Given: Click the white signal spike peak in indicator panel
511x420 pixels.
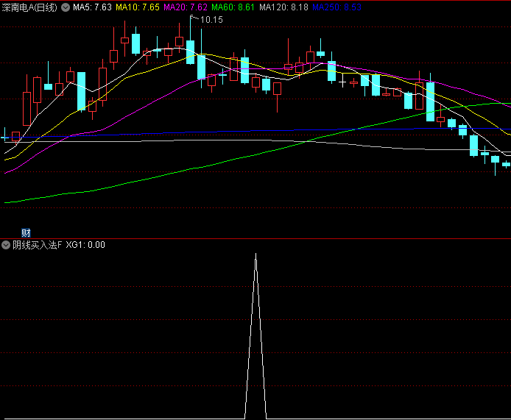Looking at the screenshot, I should click(x=255, y=255).
